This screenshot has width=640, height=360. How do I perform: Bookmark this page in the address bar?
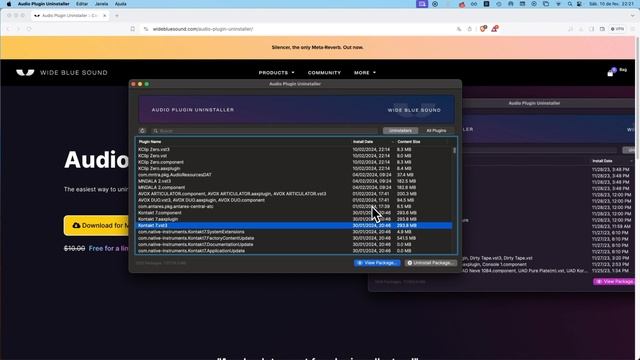133,29
